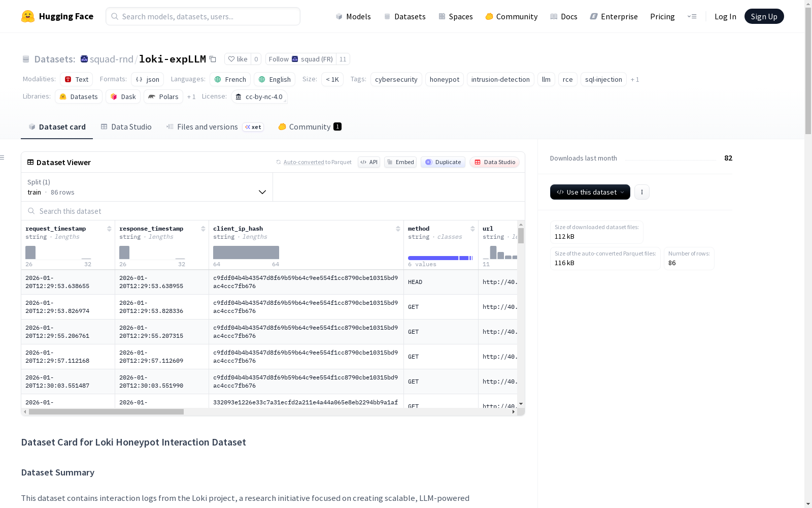Open the Use this dataset dropdown
This screenshot has height=508, width=812.
coord(590,192)
